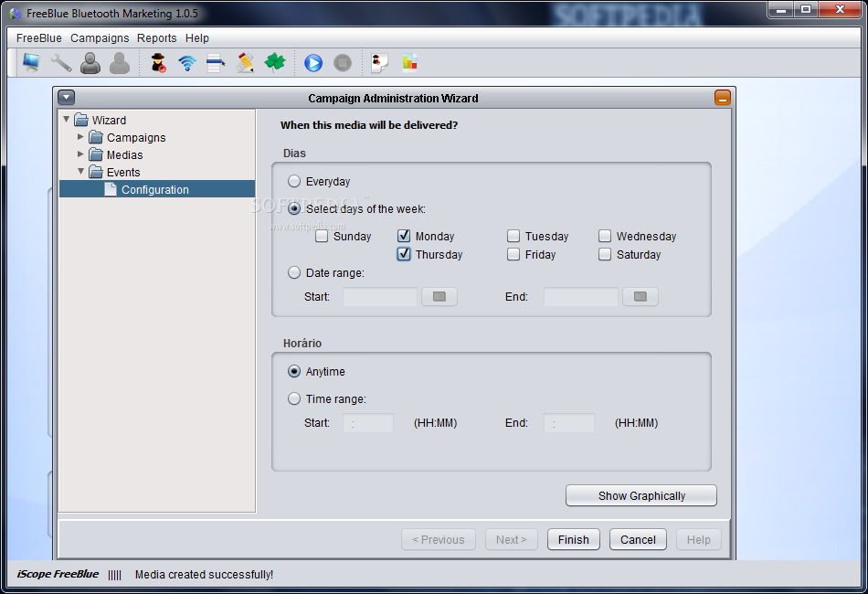Open the FreeBlue menu

click(x=39, y=38)
